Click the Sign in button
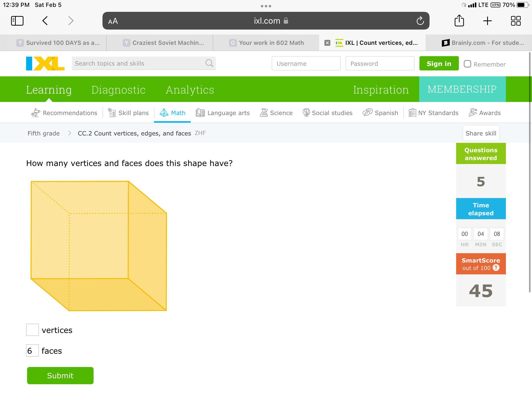 [x=439, y=64]
